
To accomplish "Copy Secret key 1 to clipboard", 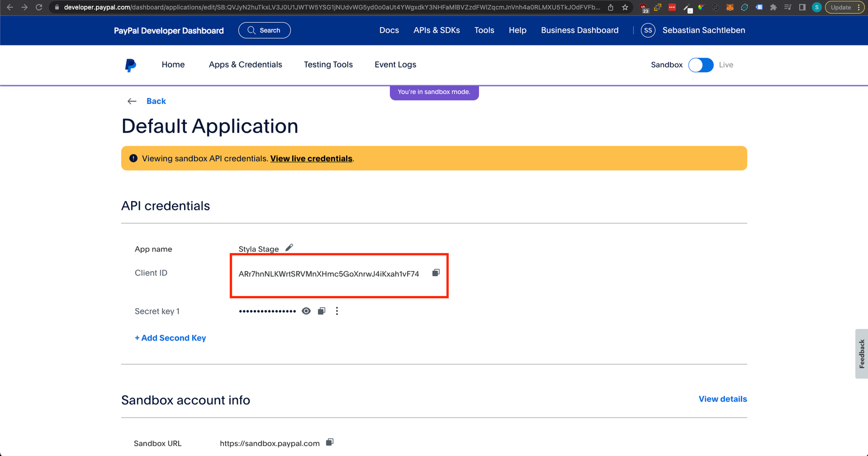I will (x=321, y=311).
